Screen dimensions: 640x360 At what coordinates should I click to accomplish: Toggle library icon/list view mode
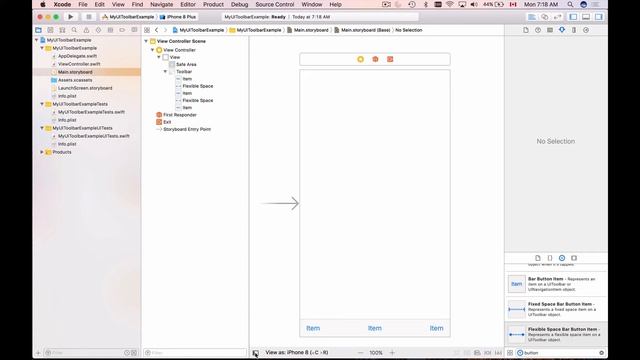coord(510,353)
